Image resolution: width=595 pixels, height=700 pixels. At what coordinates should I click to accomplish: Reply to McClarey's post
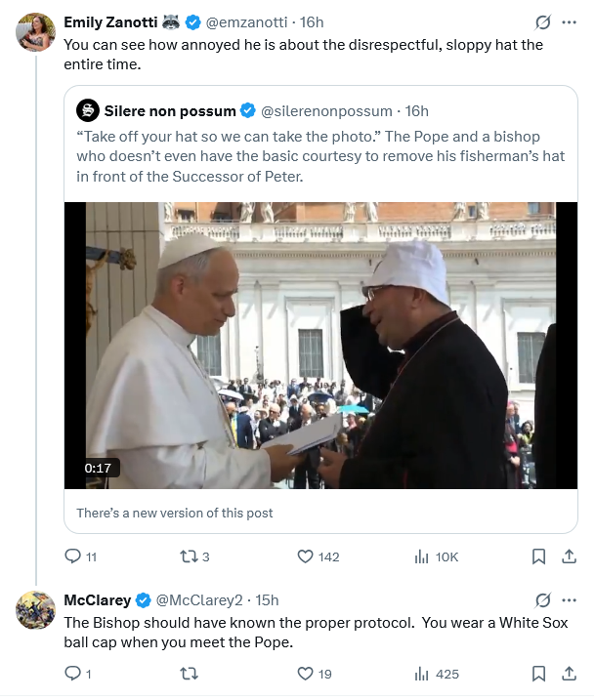pyautogui.click(x=72, y=674)
